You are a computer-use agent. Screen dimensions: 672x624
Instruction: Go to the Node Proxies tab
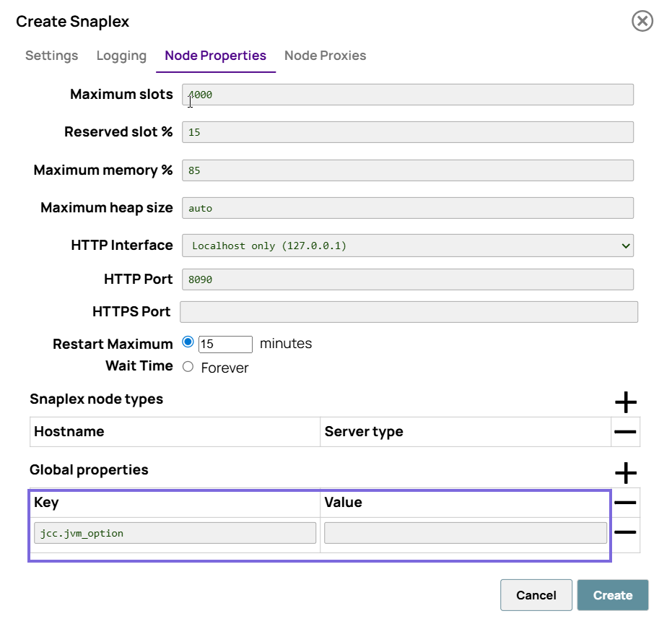pos(325,56)
